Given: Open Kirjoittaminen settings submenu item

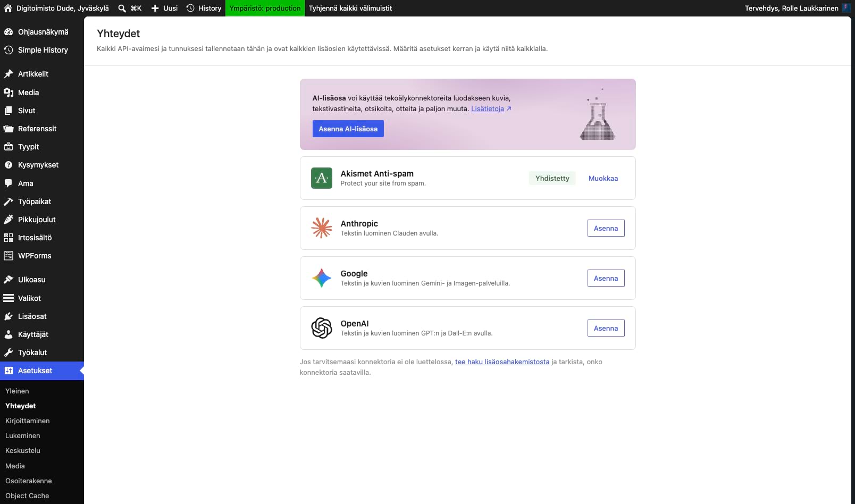Looking at the screenshot, I should click(28, 421).
